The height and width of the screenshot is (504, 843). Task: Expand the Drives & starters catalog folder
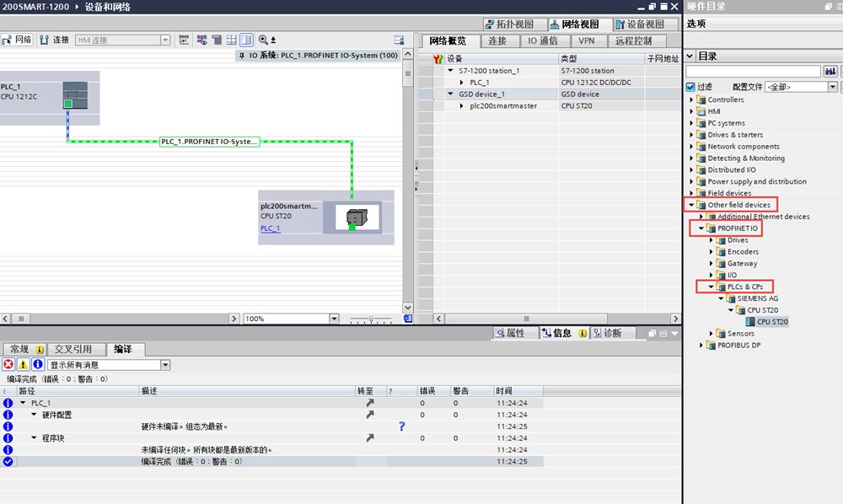point(692,135)
